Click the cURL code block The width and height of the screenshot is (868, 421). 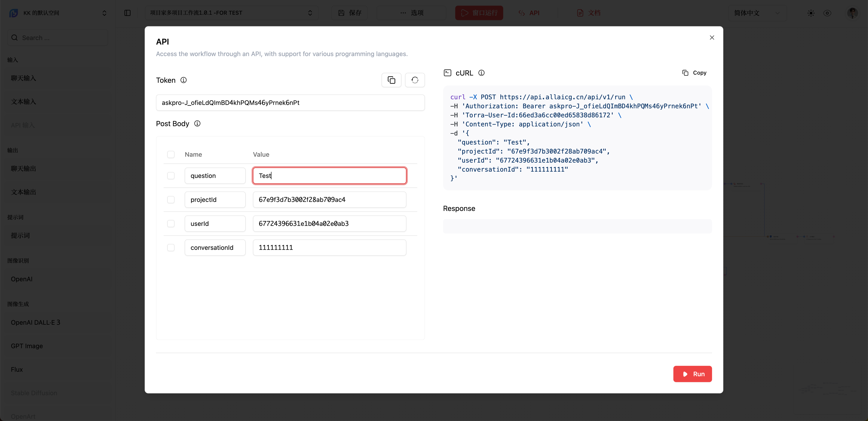(x=577, y=138)
